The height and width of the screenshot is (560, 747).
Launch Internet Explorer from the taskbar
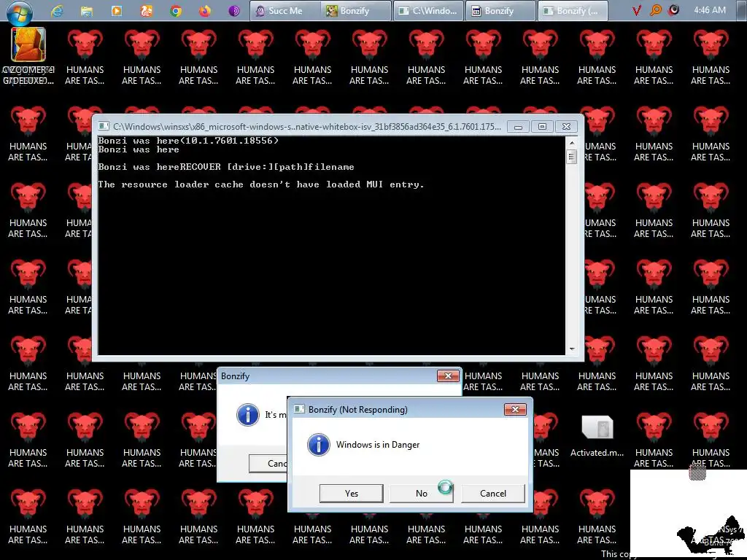(x=57, y=10)
